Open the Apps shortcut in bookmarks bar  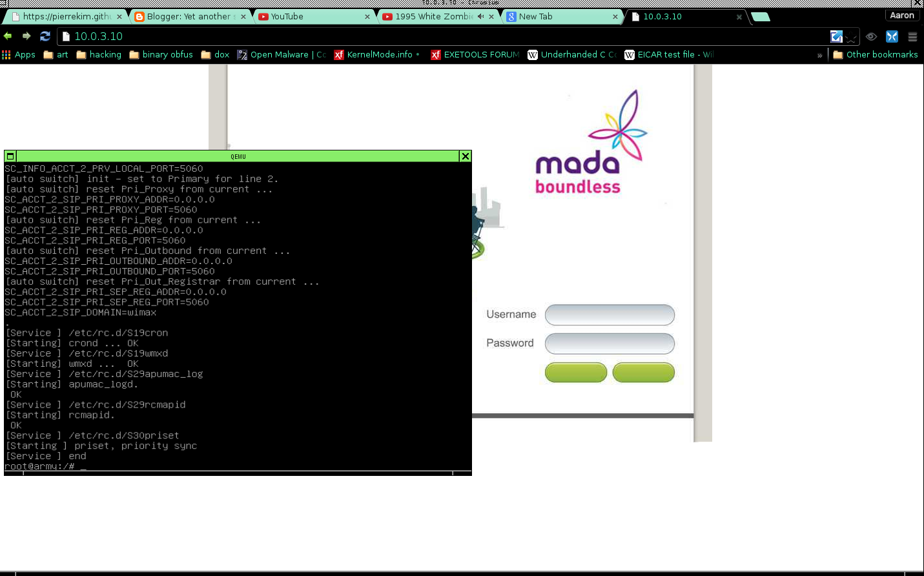click(x=19, y=55)
